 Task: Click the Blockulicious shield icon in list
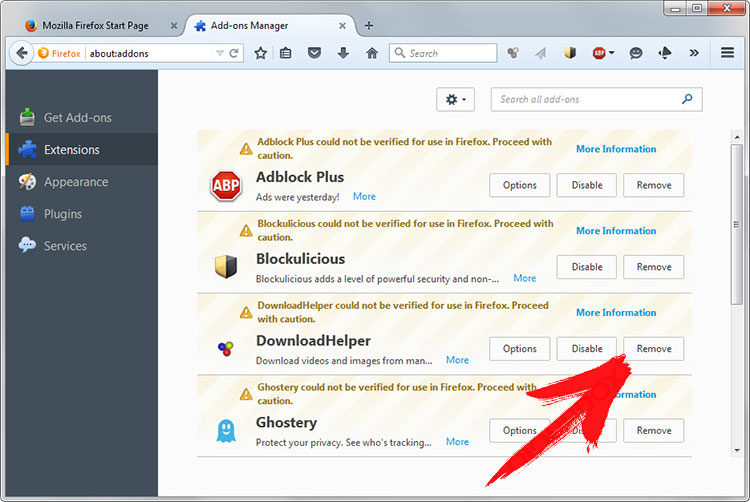[x=226, y=266]
